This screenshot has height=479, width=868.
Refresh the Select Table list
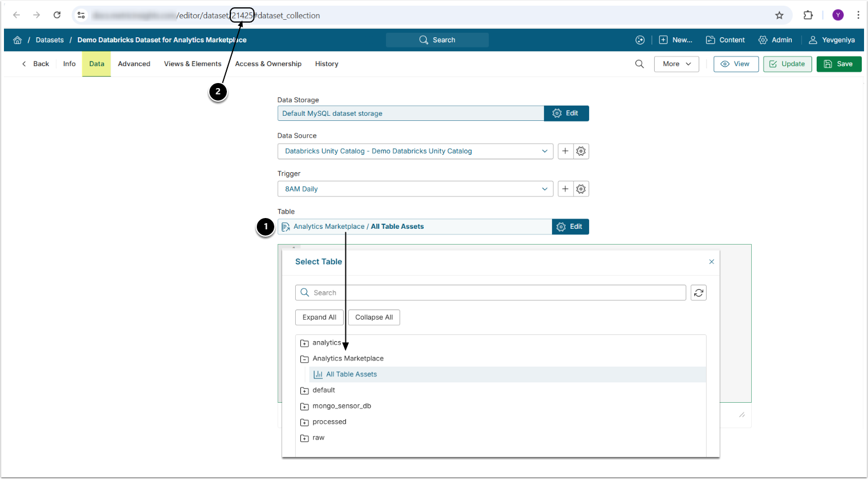(699, 293)
